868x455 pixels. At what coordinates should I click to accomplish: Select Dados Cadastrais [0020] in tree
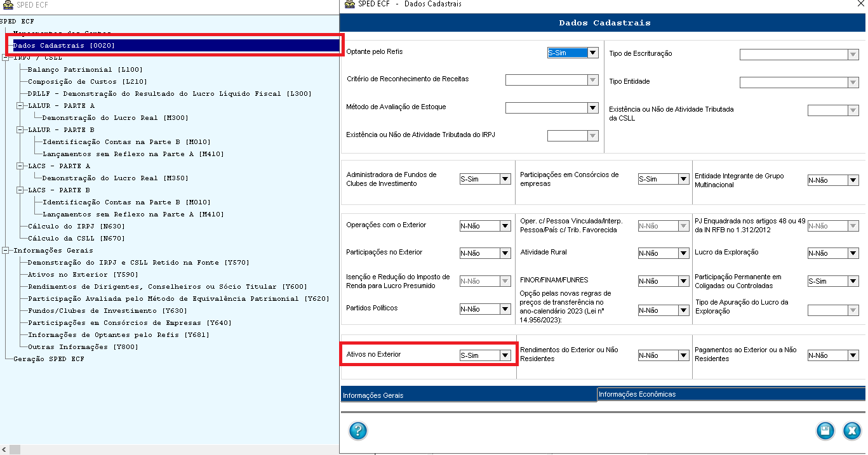[64, 46]
